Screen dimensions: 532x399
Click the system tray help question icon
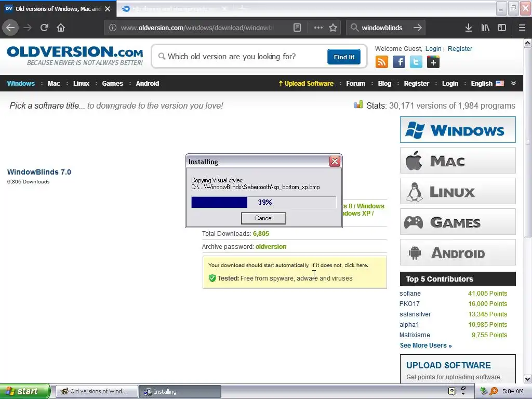pos(451,391)
